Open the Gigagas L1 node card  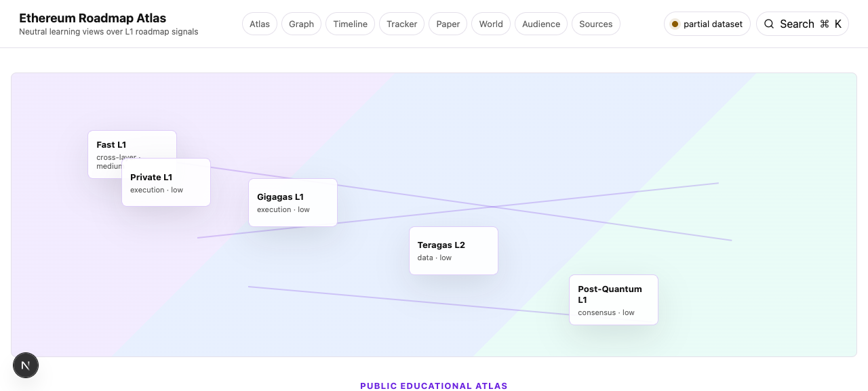point(293,203)
